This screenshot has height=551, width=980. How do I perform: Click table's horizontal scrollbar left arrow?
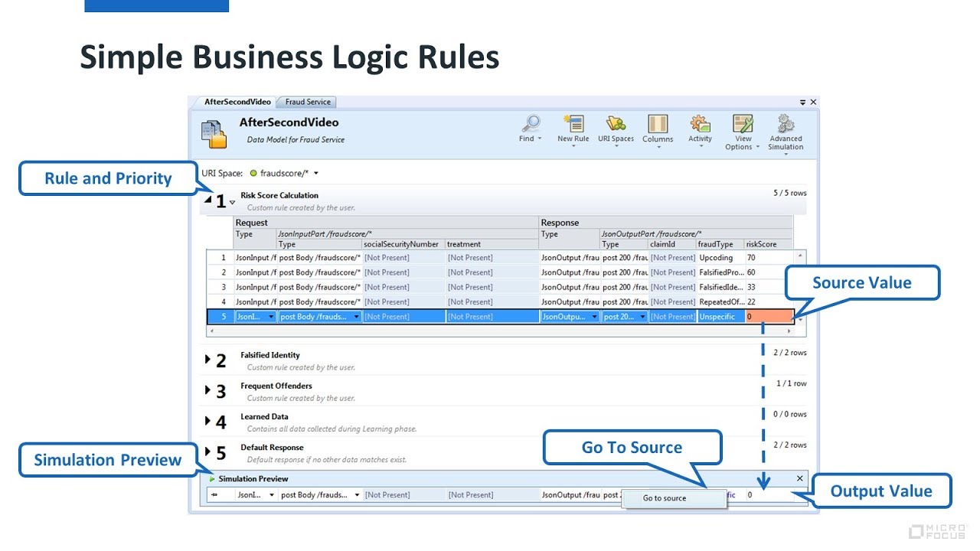click(212, 331)
